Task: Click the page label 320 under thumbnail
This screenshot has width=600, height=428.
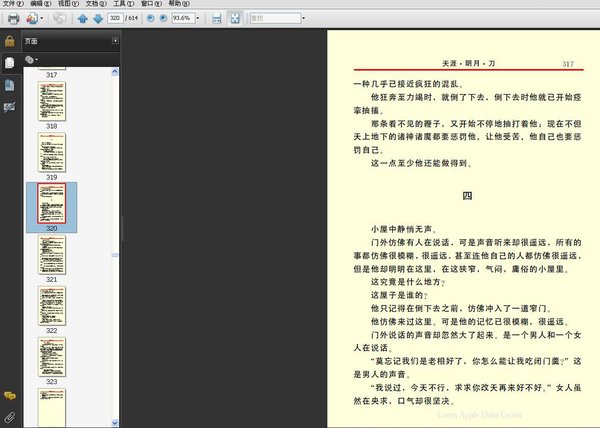Action: coord(52,228)
